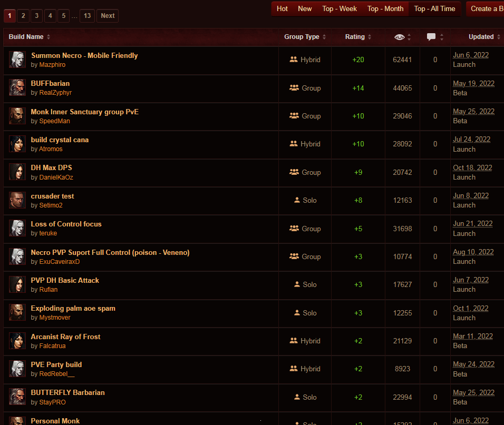This screenshot has width=504, height=425.
Task: Switch to the Hot builds tab
Action: [282, 8]
